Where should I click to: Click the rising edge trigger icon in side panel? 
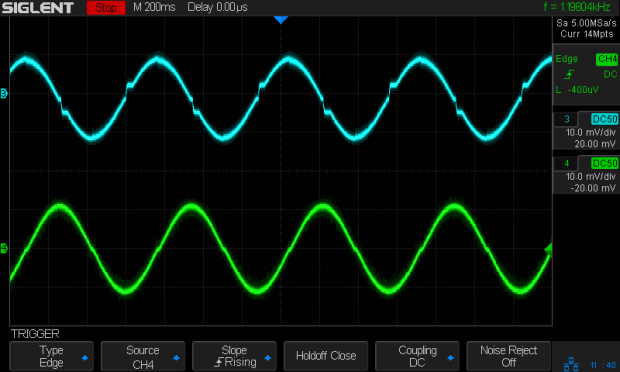tap(569, 74)
